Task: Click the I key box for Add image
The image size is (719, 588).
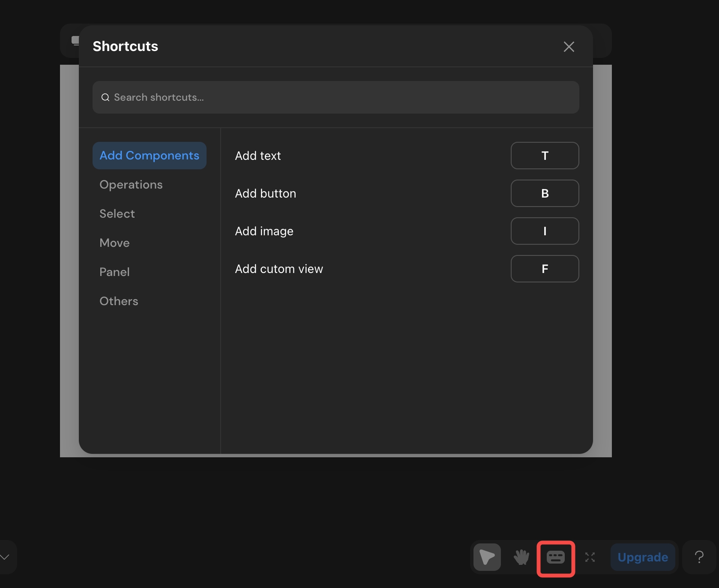Action: point(545,231)
